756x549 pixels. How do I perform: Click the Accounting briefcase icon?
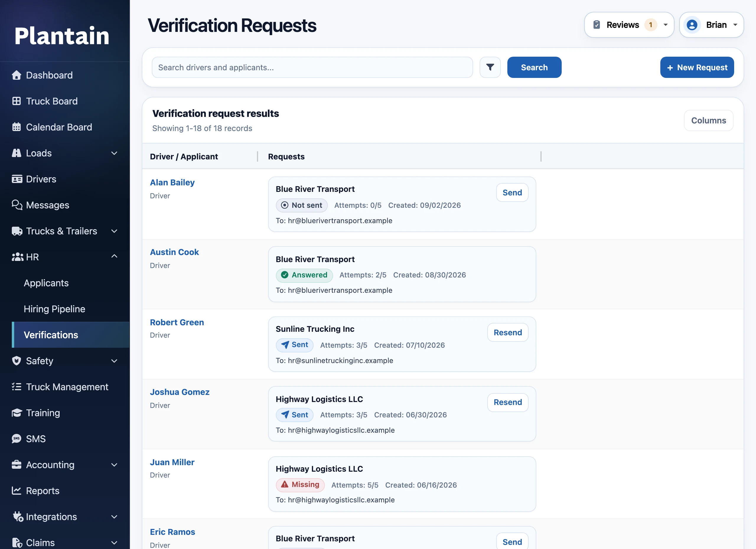(16, 465)
